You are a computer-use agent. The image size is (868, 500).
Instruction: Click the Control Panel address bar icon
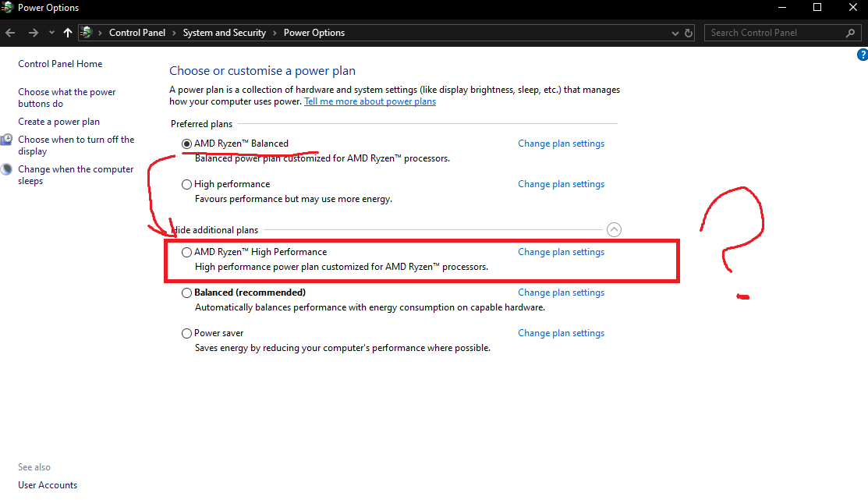tap(86, 33)
